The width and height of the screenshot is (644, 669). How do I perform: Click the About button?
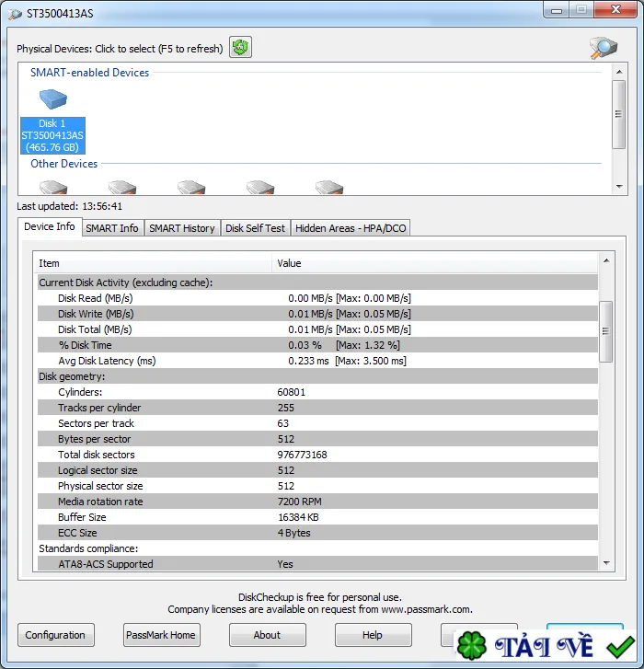click(x=267, y=635)
